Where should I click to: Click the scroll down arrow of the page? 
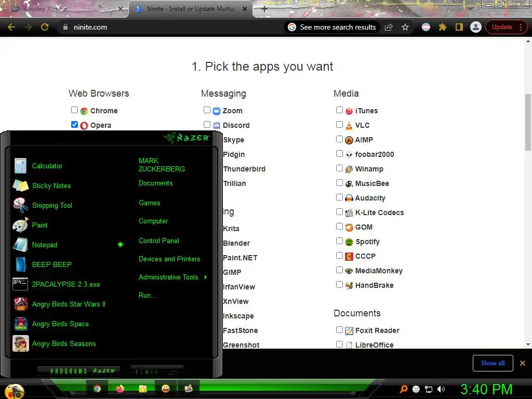coord(528,344)
